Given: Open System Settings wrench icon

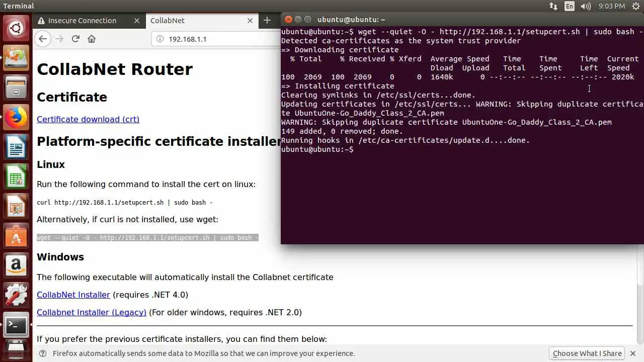Looking at the screenshot, I should 16,296.
